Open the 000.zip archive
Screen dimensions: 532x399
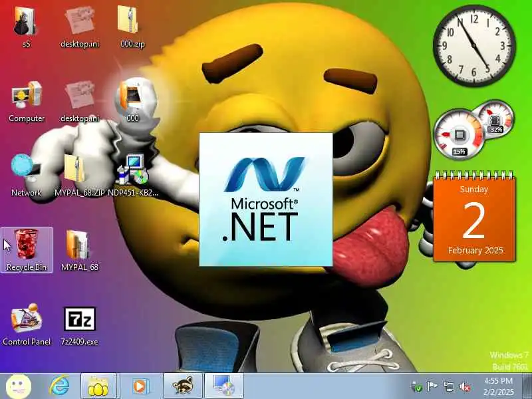(x=132, y=27)
